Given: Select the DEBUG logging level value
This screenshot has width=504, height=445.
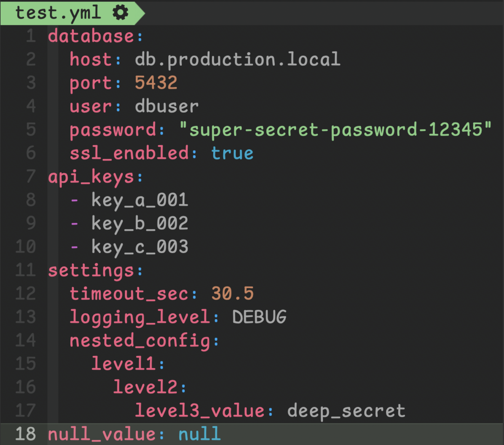Looking at the screenshot, I should [x=260, y=316].
